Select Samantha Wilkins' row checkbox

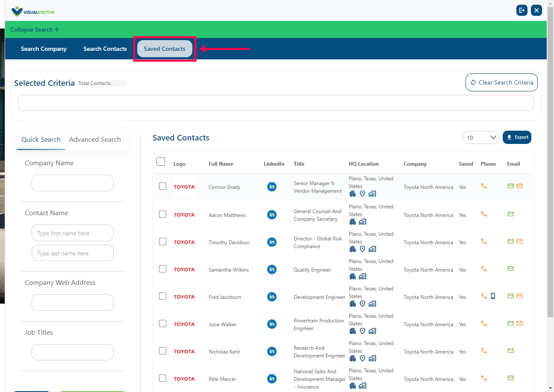pyautogui.click(x=162, y=269)
